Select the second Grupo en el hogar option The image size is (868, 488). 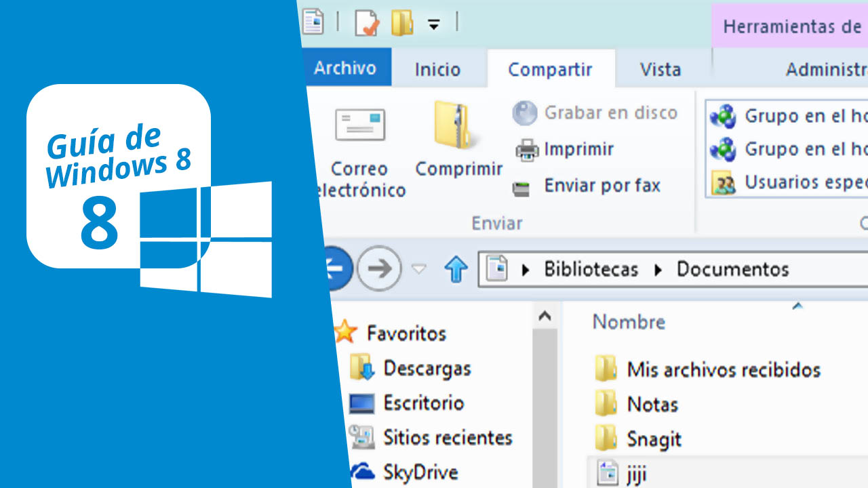tap(724, 150)
